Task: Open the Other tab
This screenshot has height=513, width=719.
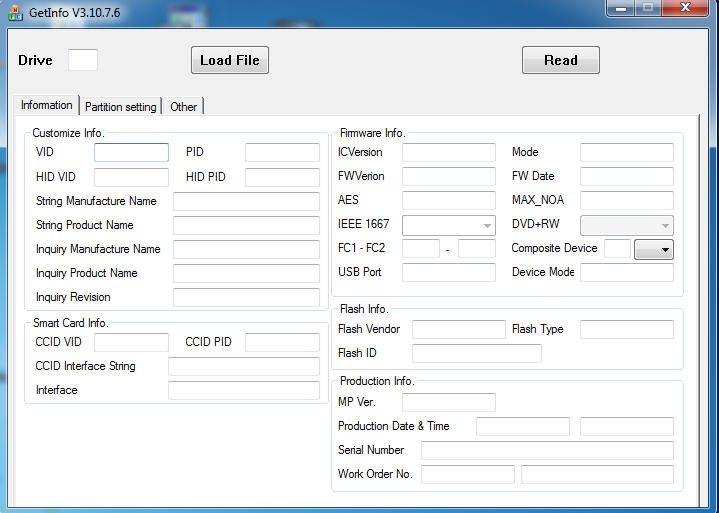Action: point(183,107)
